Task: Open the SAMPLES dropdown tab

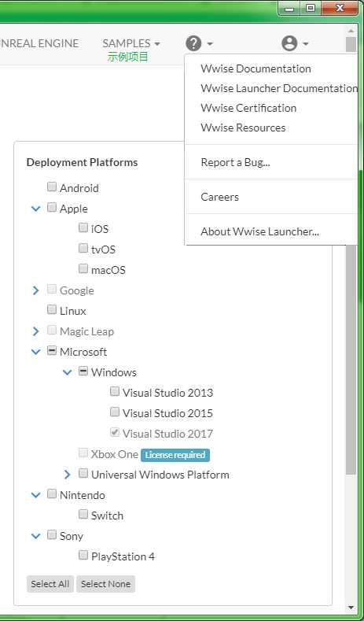Action: (131, 43)
